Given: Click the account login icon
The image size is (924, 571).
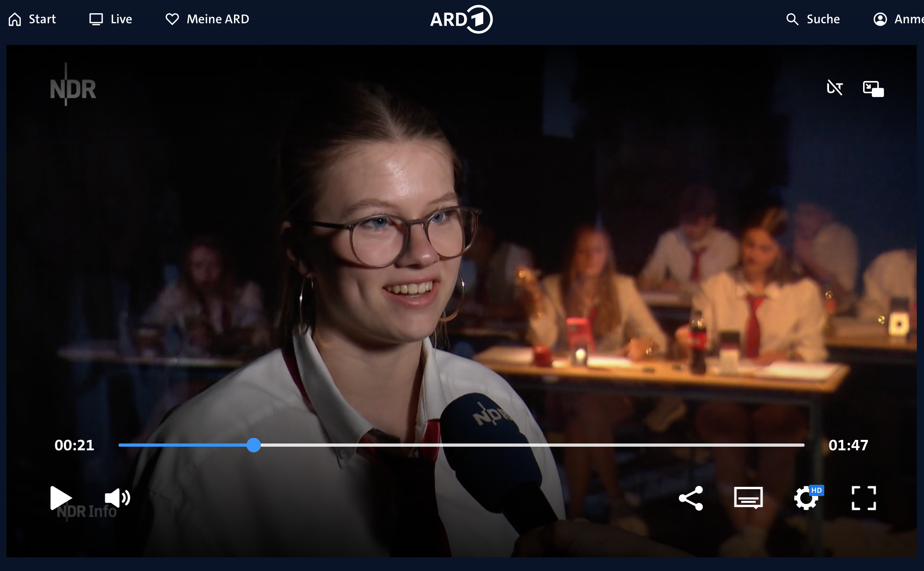Looking at the screenshot, I should pos(880,19).
